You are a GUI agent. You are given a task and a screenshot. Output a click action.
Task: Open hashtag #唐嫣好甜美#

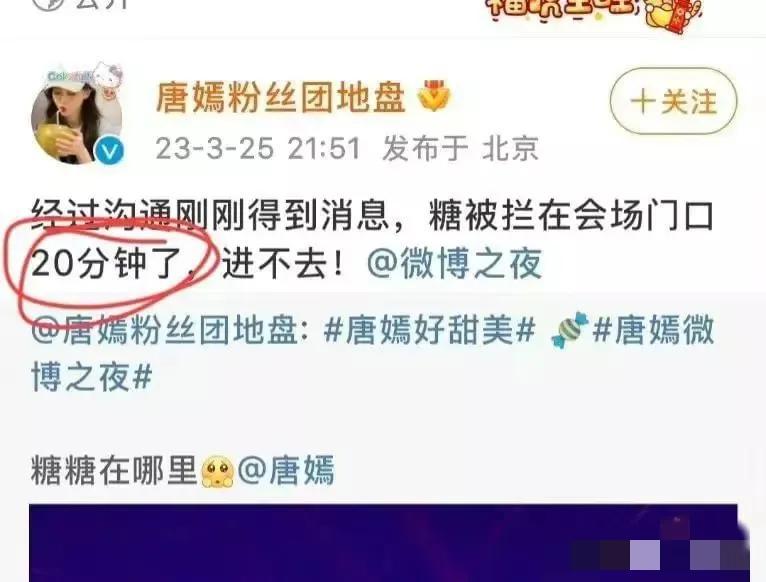[429, 331]
